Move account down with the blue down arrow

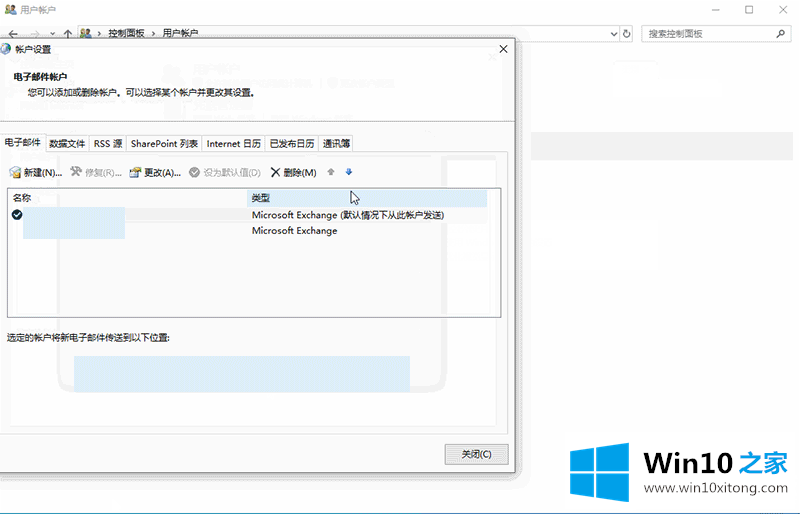[x=349, y=172]
